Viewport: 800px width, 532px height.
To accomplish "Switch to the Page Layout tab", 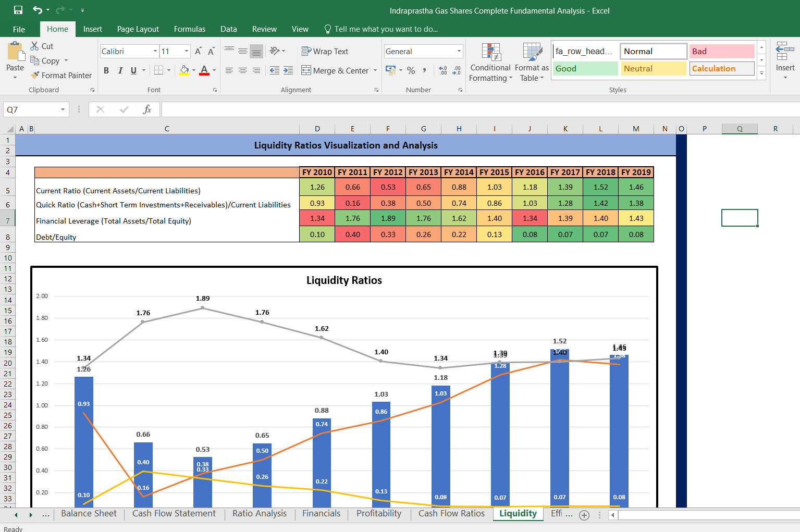I will click(138, 29).
